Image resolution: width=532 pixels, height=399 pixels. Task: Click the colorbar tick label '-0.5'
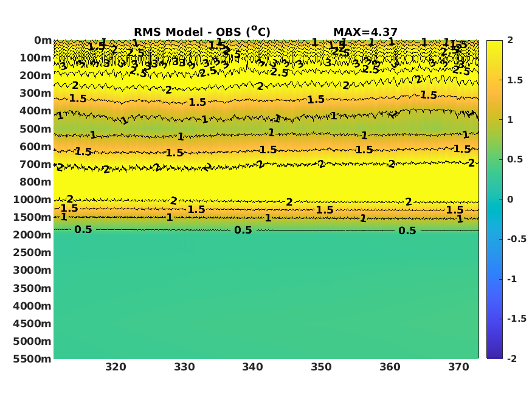[x=517, y=239]
